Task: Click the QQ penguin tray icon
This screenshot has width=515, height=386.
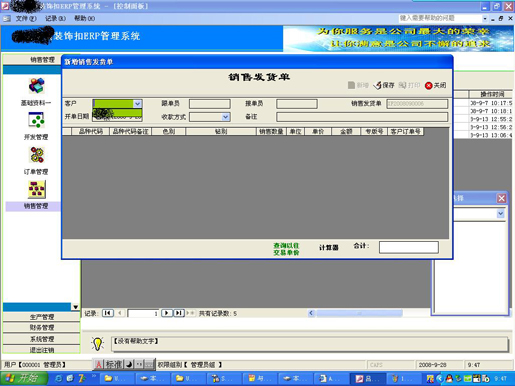Action: pos(449,379)
